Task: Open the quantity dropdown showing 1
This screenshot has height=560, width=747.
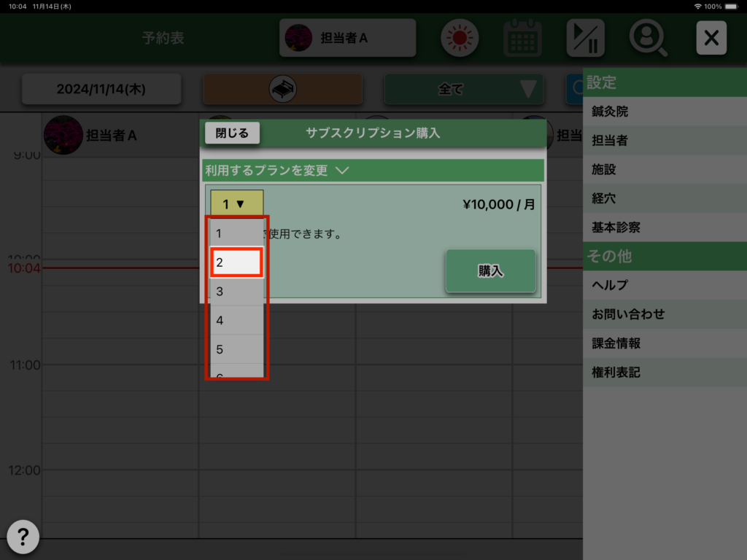Action: pyautogui.click(x=236, y=204)
